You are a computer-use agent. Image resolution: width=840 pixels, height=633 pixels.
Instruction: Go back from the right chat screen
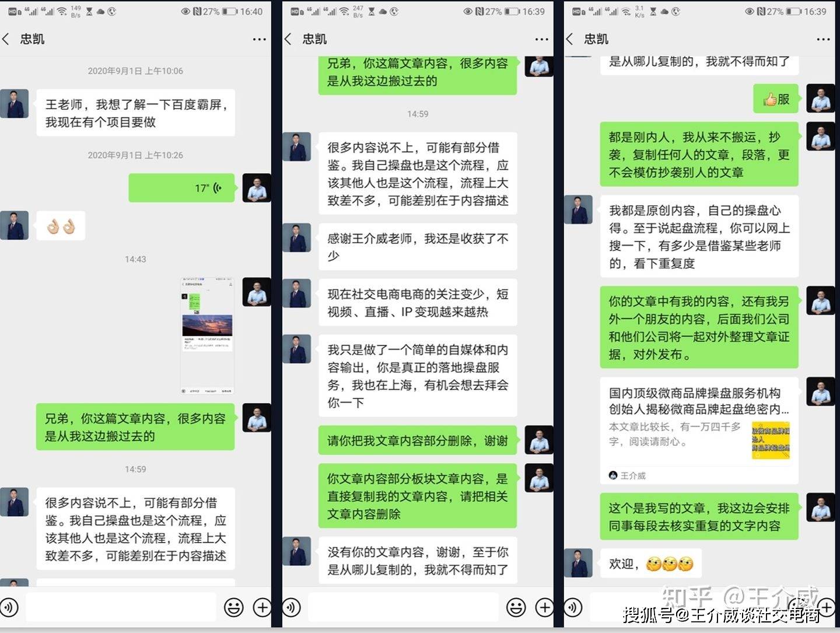(x=570, y=39)
